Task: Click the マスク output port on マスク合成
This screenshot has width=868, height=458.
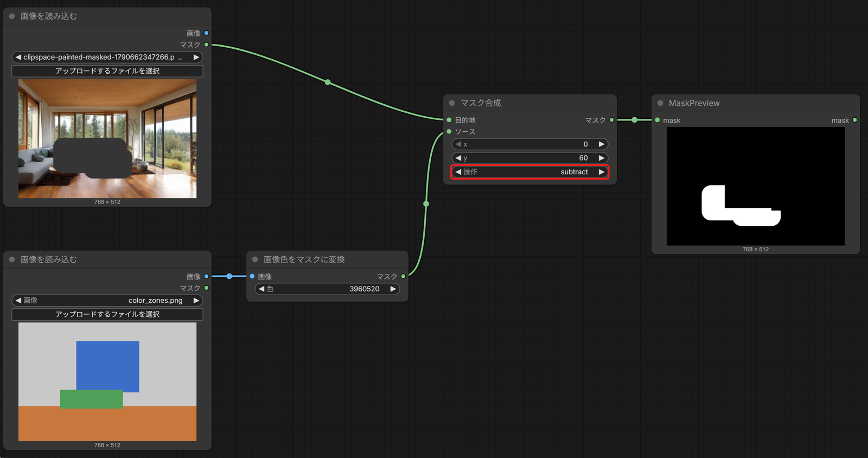Action: (612, 120)
